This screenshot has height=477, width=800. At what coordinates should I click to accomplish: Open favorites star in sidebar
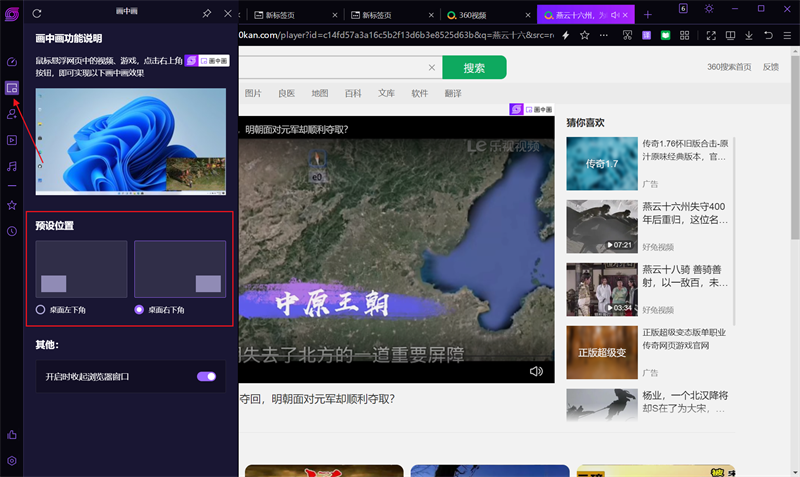[12, 205]
